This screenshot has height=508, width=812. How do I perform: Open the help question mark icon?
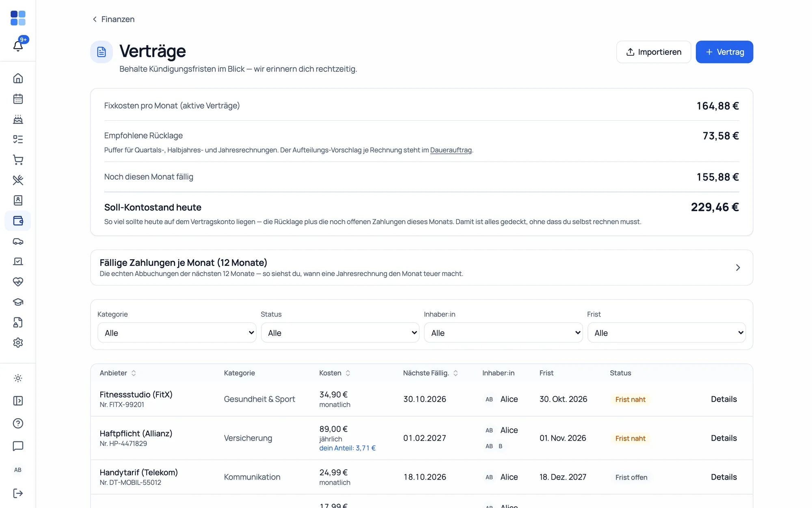click(x=18, y=423)
